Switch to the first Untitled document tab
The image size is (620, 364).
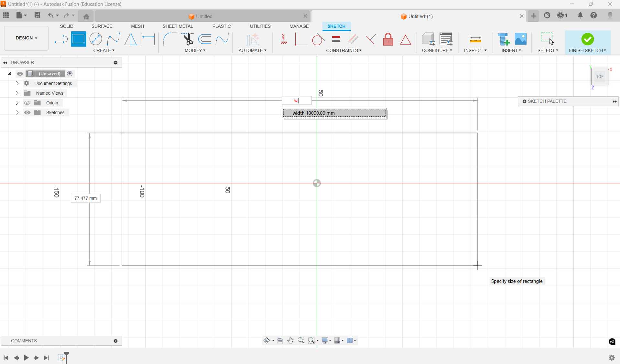click(202, 16)
